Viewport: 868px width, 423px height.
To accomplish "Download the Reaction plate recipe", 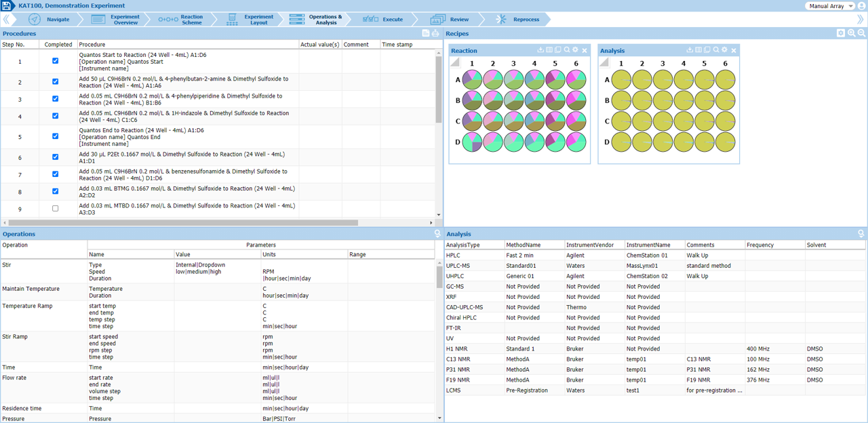I will [x=540, y=50].
